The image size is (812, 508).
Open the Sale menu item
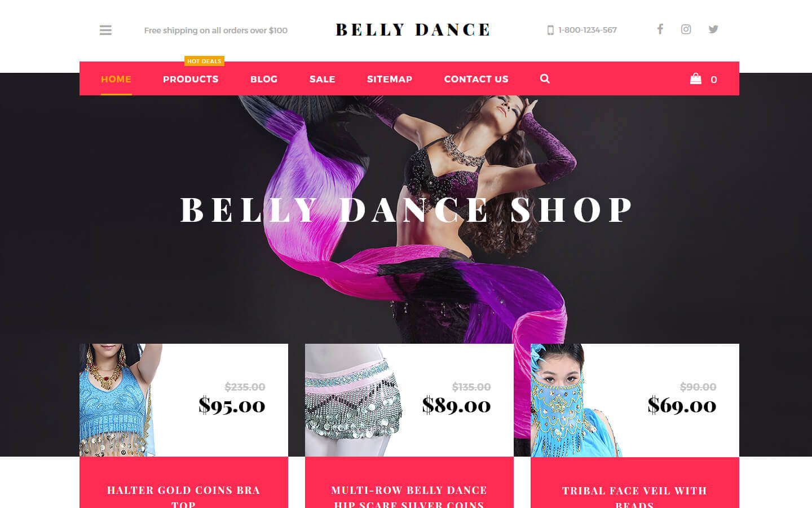(323, 79)
